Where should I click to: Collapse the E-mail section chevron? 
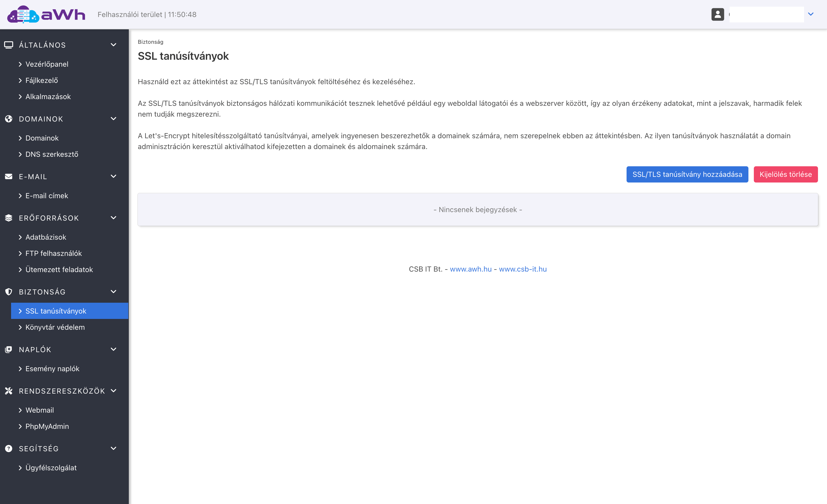click(113, 176)
